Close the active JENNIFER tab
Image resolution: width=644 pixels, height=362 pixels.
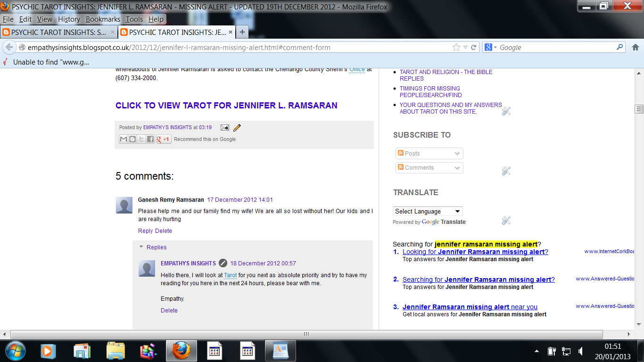[230, 32]
